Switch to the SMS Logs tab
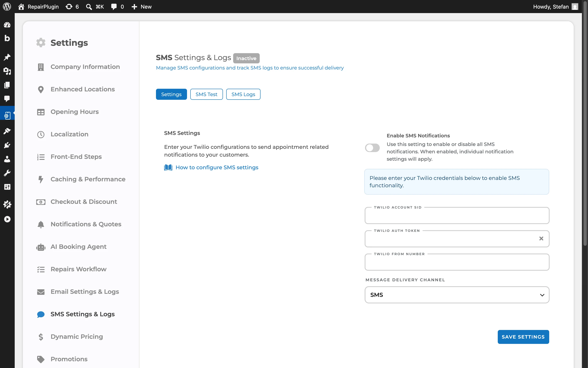Screen dimensions: 588x368 tap(243, 94)
